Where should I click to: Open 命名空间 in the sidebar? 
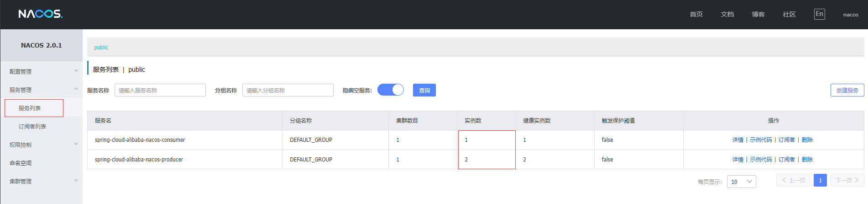(21, 163)
